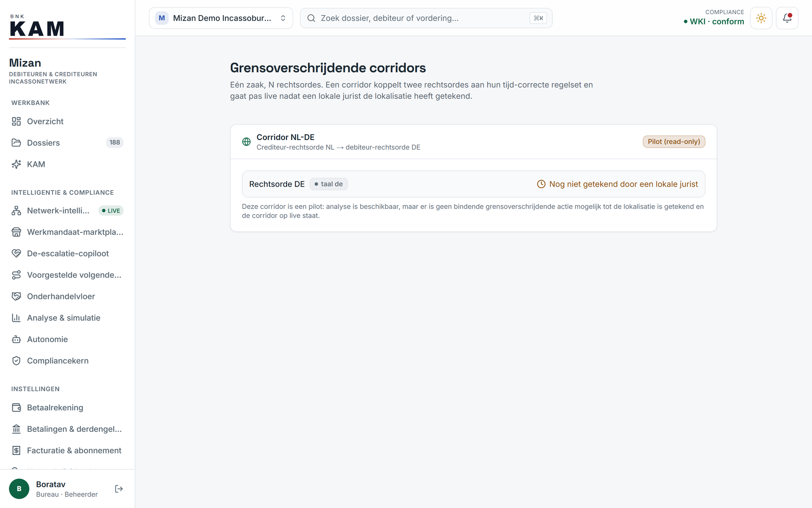Click the Rechtsorde DE row

[x=473, y=184]
